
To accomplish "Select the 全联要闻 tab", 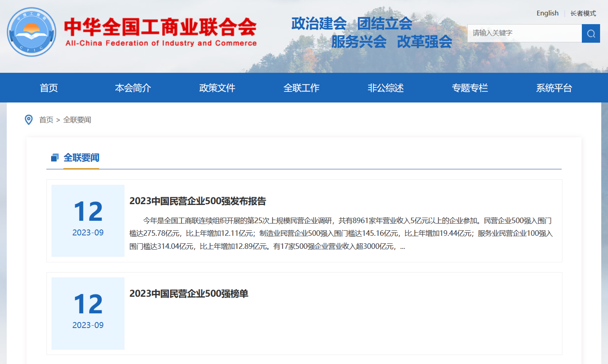I will pyautogui.click(x=81, y=158).
